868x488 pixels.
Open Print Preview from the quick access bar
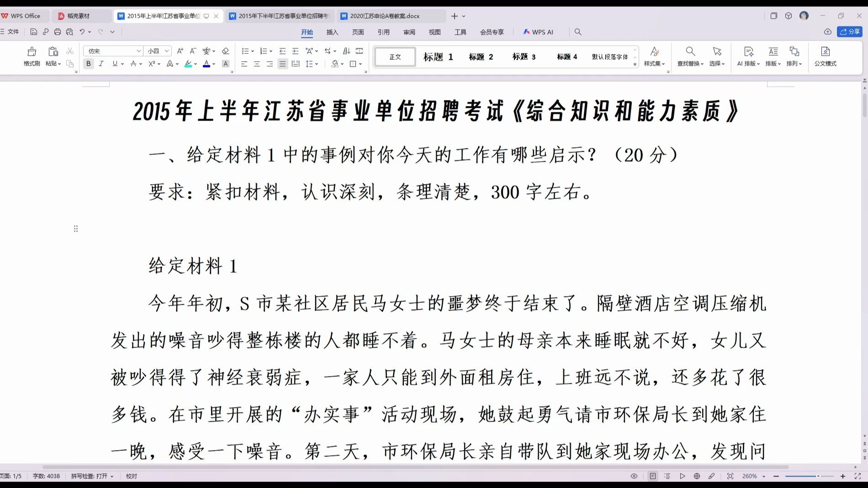coord(69,32)
